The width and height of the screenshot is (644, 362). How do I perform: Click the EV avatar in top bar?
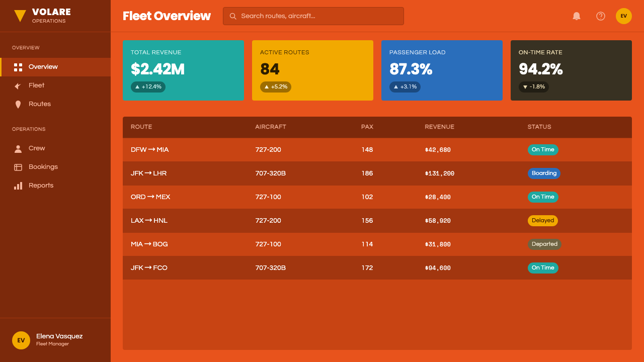pyautogui.click(x=624, y=16)
